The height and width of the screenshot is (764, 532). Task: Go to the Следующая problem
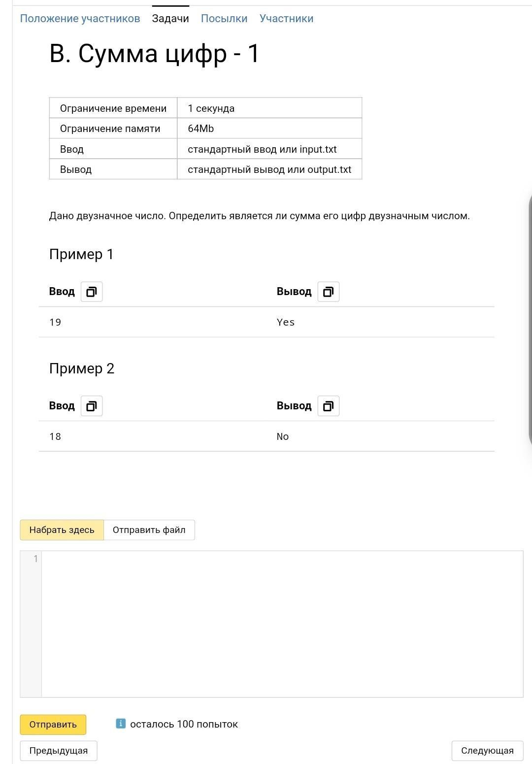coord(487,751)
